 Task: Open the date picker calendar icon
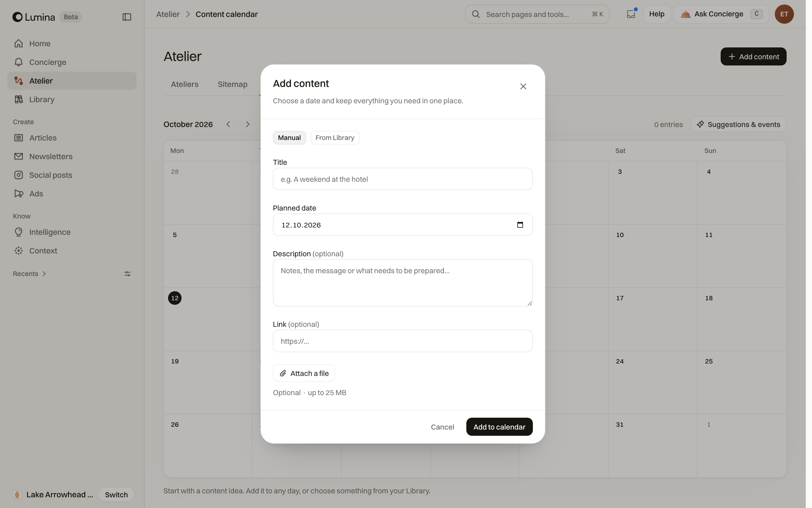pos(520,225)
